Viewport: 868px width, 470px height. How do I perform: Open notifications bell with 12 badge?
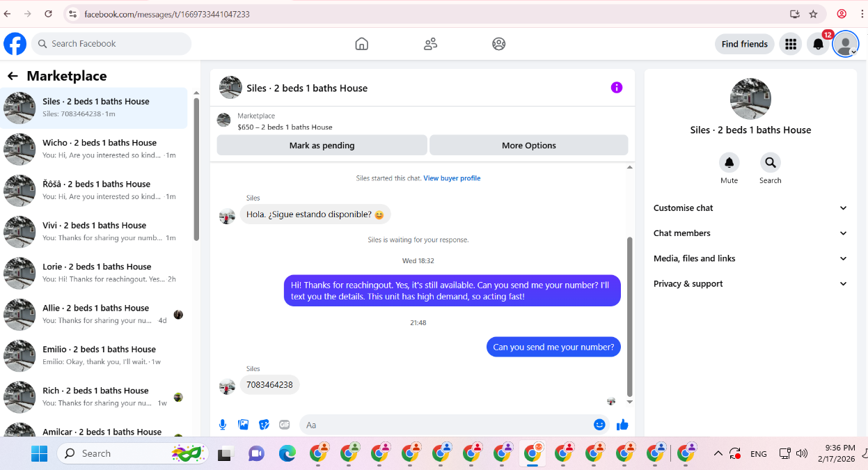tap(819, 44)
